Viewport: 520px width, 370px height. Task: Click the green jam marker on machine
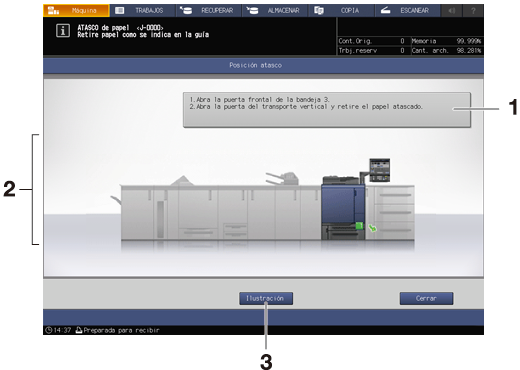[359, 226]
